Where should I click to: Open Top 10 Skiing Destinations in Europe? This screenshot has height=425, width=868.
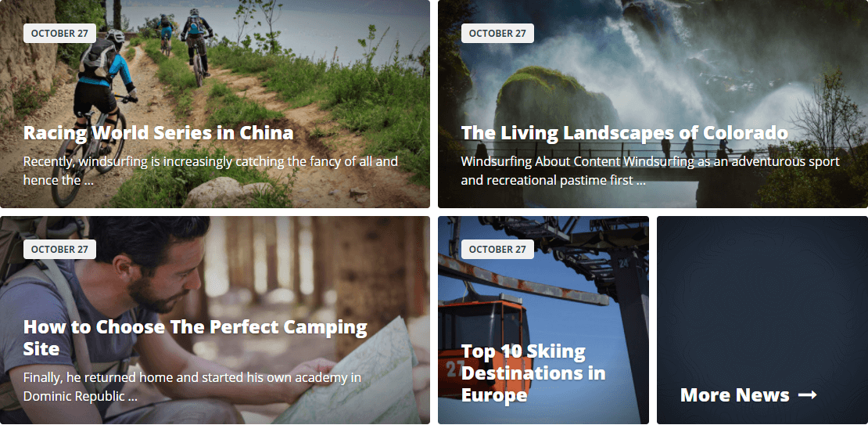[533, 373]
